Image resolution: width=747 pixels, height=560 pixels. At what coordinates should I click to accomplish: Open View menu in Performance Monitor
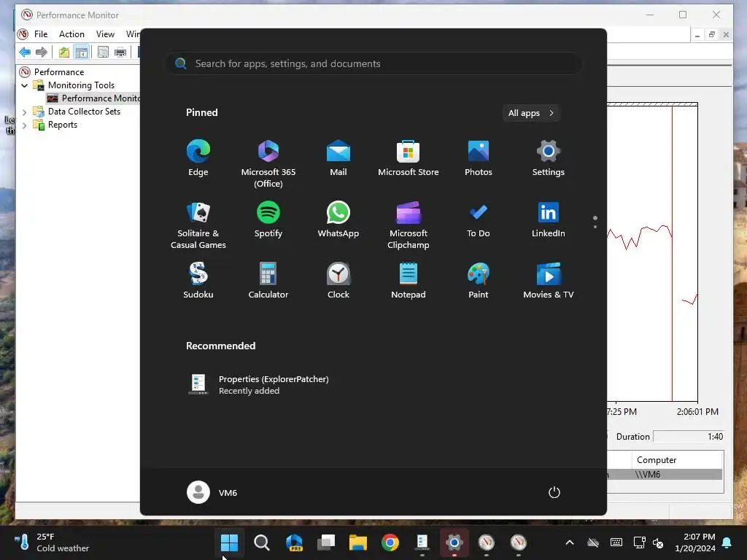pyautogui.click(x=105, y=34)
